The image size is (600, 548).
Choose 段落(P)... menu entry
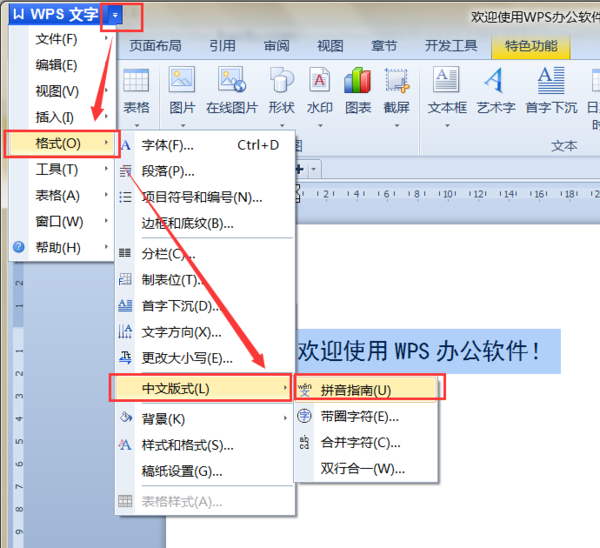click(205, 171)
